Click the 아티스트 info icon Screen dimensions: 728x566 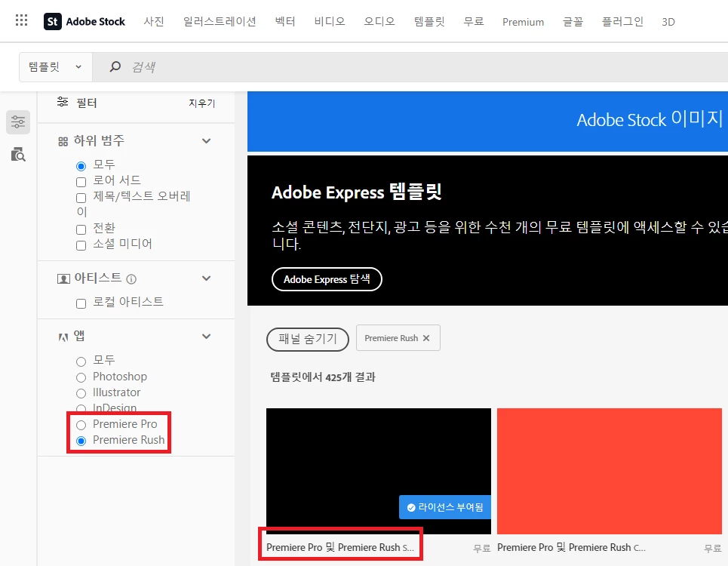pyautogui.click(x=131, y=279)
